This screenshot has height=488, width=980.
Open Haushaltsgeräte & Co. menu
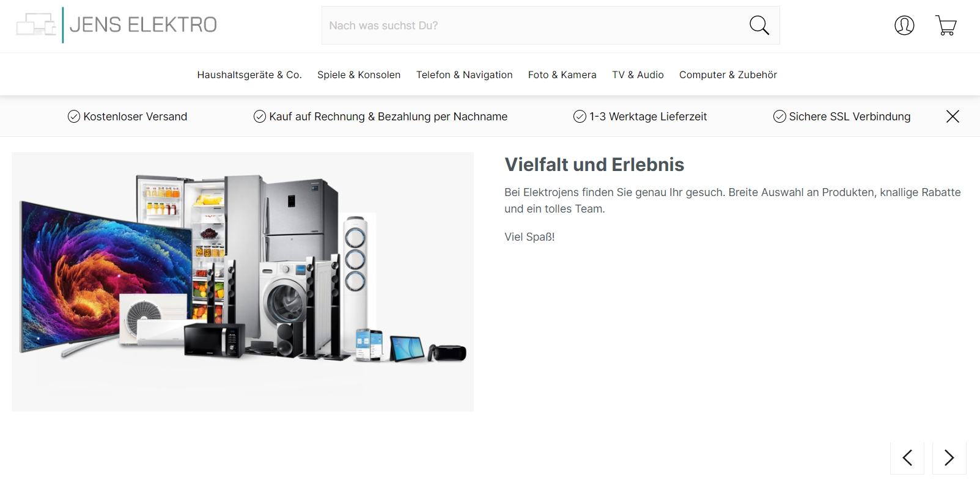tap(249, 75)
